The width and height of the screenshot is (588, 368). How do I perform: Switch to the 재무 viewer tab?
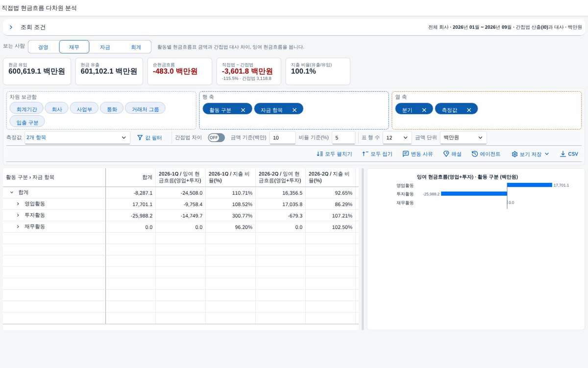[x=74, y=47]
